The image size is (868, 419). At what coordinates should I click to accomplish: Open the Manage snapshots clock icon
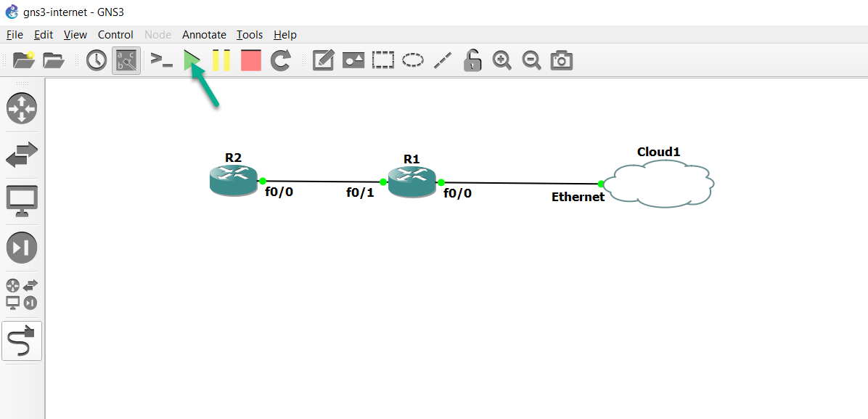point(97,60)
